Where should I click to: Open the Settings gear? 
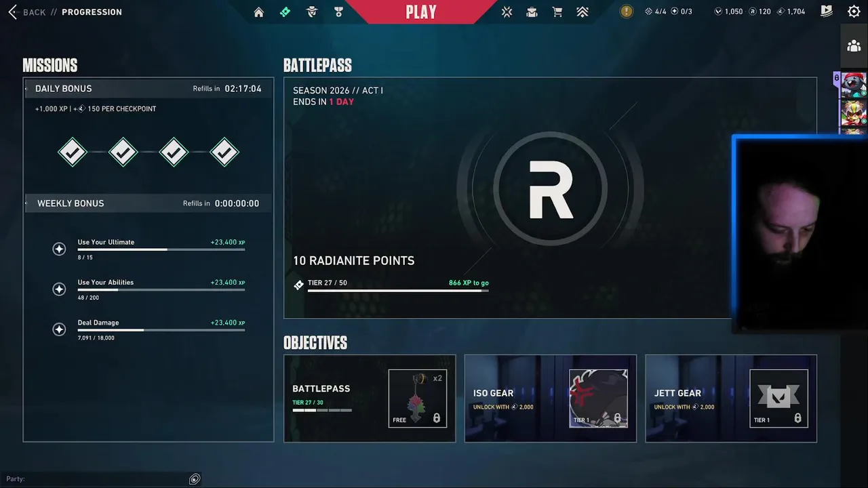coord(854,12)
